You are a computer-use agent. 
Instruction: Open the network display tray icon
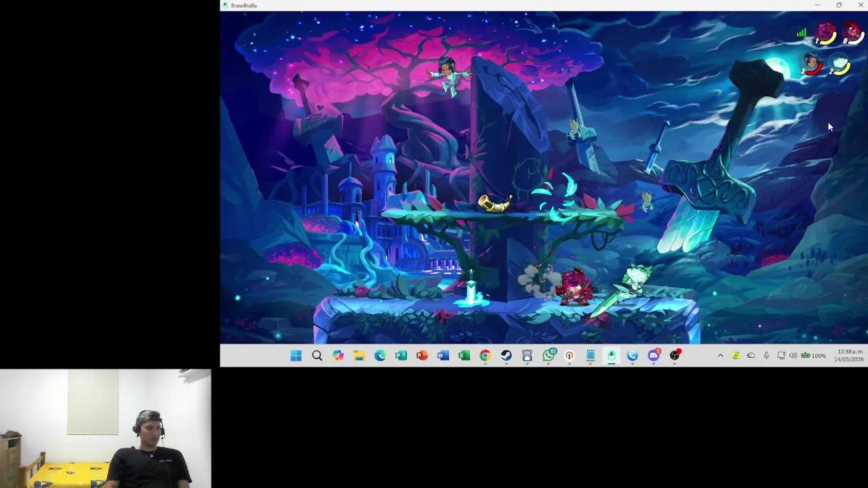point(781,356)
